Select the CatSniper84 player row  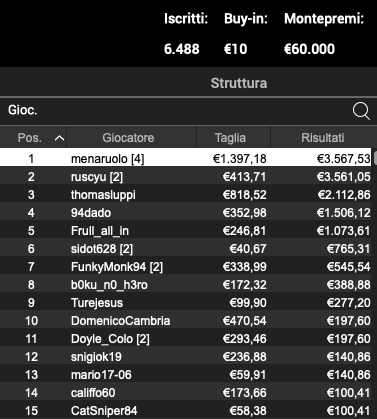(186, 410)
